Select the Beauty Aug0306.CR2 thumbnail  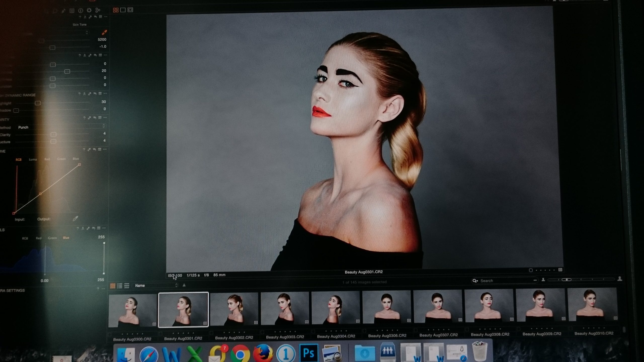(x=387, y=307)
